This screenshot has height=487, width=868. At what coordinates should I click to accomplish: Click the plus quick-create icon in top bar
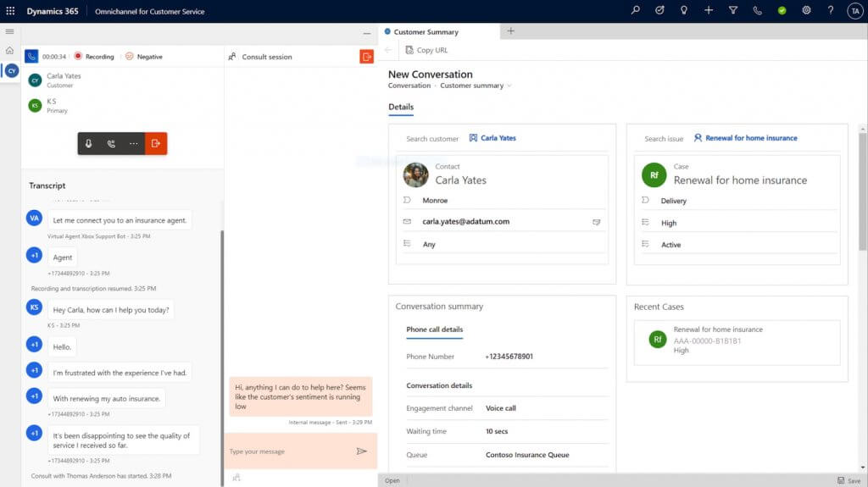coord(709,10)
